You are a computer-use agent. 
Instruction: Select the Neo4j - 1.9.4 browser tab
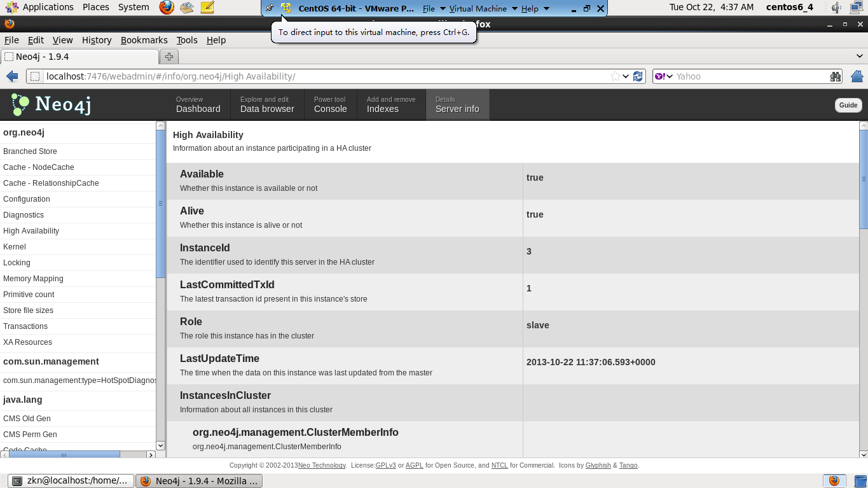pyautogui.click(x=79, y=57)
